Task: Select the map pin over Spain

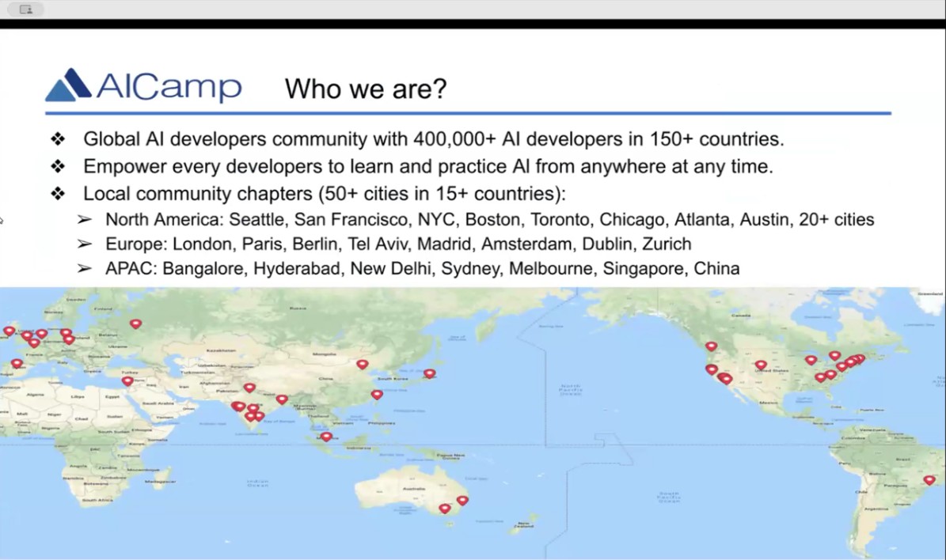Action: [x=17, y=364]
